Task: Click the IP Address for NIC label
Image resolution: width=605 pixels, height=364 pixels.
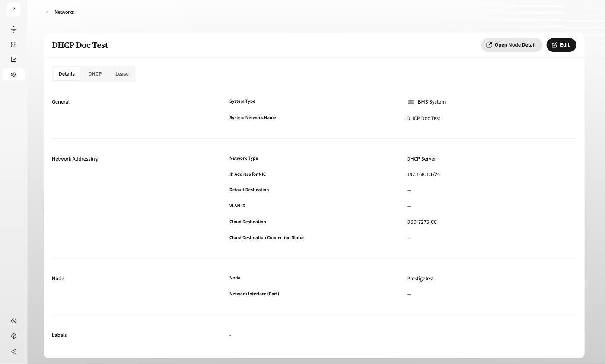Action: point(248,174)
